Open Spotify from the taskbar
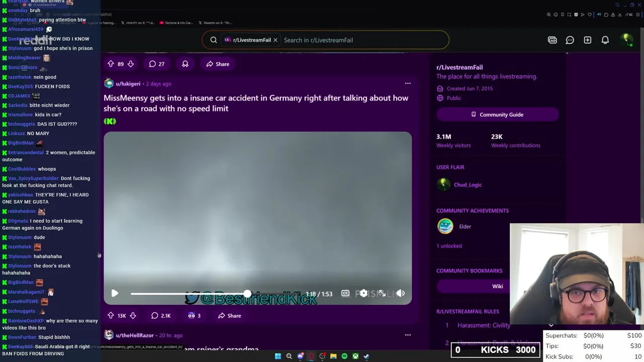Screen dimensions: 644x362 (x=344, y=356)
